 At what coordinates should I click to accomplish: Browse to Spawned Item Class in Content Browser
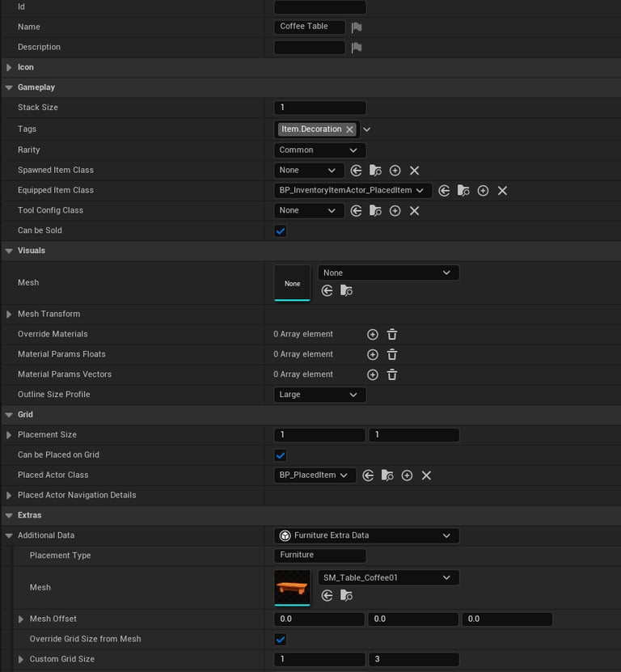375,171
